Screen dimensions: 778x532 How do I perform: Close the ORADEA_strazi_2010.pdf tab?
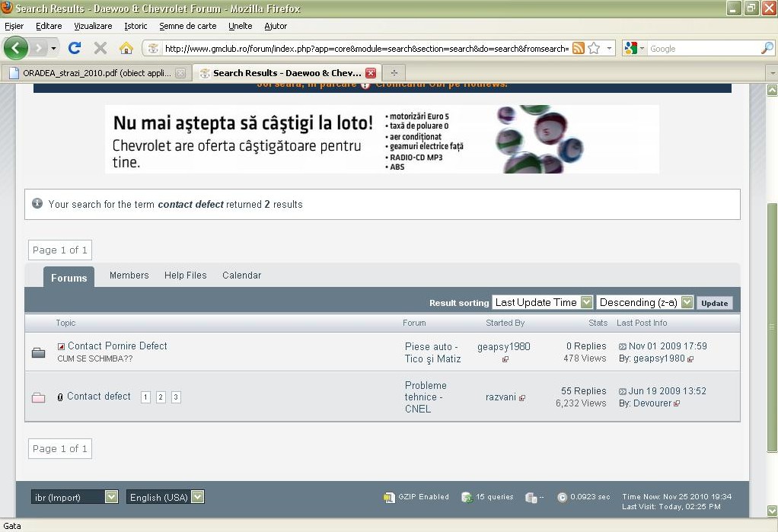[180, 73]
